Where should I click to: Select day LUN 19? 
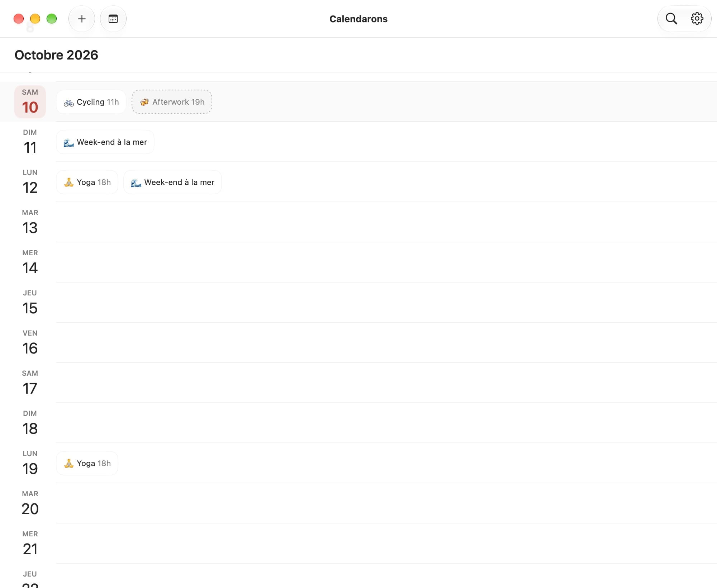tap(30, 463)
